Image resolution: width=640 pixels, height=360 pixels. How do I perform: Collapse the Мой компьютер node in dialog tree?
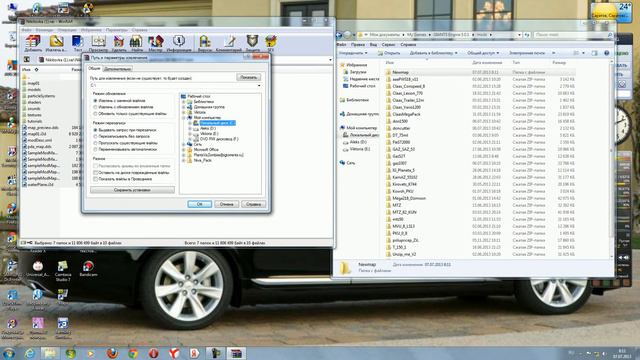(183, 118)
